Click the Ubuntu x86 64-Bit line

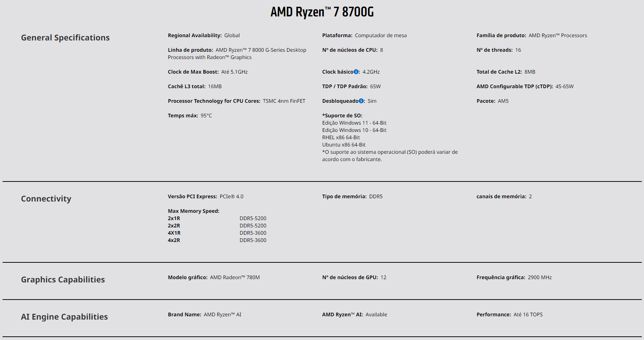pyautogui.click(x=344, y=145)
